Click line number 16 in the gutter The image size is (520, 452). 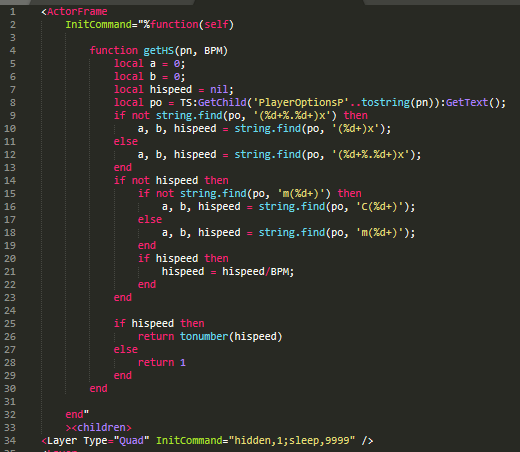[10, 207]
